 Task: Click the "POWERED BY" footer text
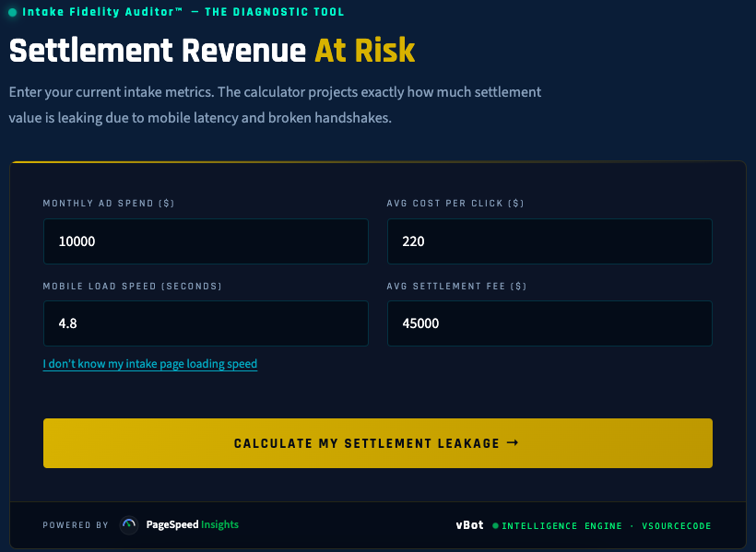click(x=76, y=525)
